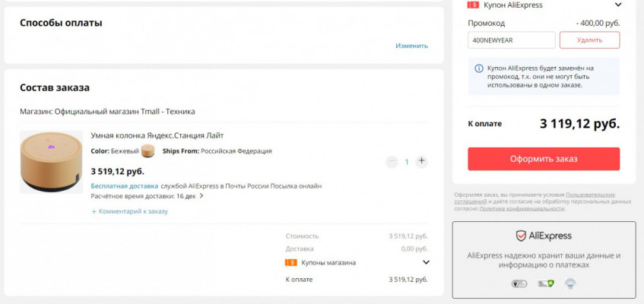The height and width of the screenshot is (304, 644).
Task: Click the Способы оплаты heading
Action: pyautogui.click(x=61, y=23)
